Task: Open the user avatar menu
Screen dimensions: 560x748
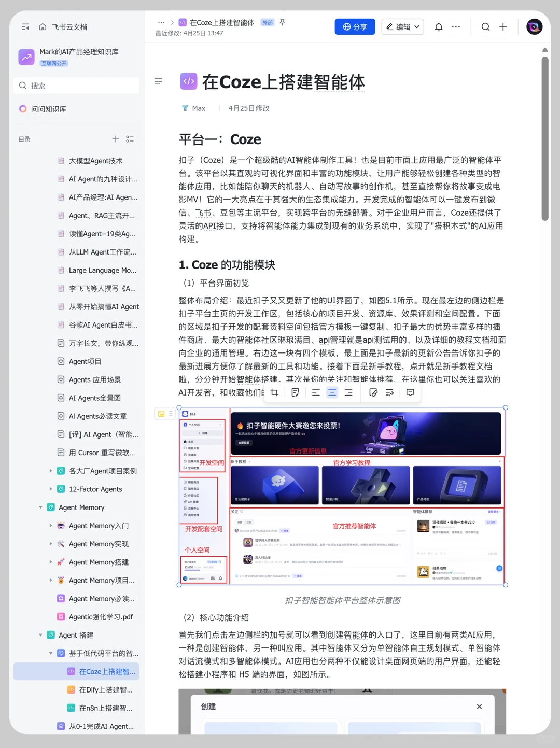Action: (x=534, y=27)
